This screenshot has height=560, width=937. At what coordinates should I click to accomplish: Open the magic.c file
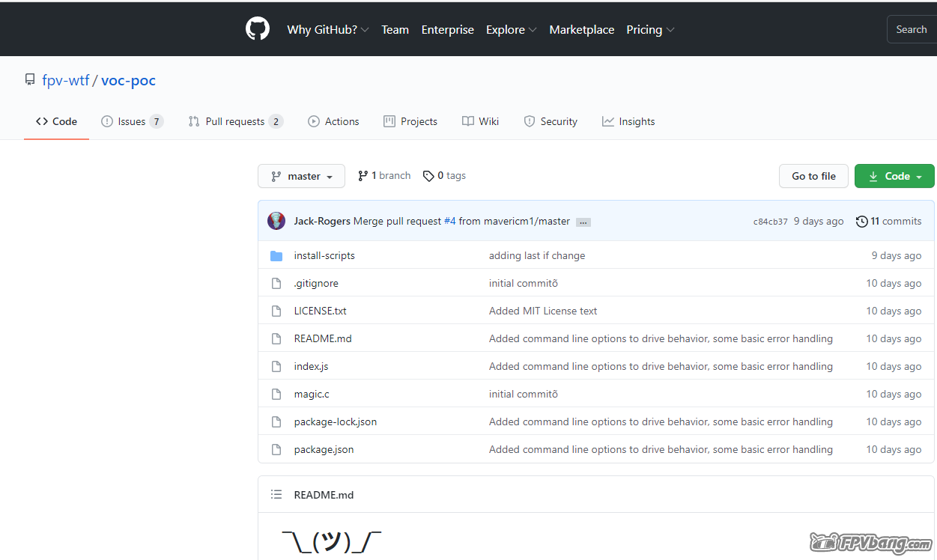coord(312,395)
